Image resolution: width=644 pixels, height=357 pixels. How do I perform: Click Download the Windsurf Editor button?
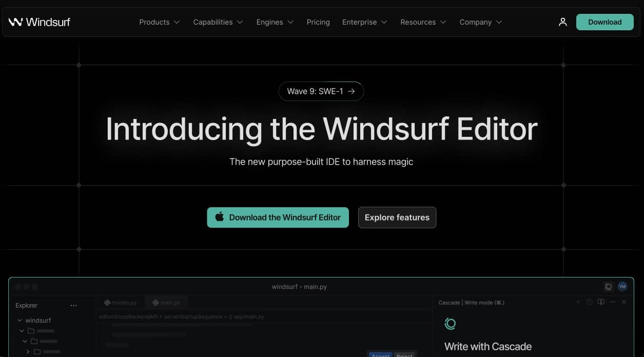(278, 217)
